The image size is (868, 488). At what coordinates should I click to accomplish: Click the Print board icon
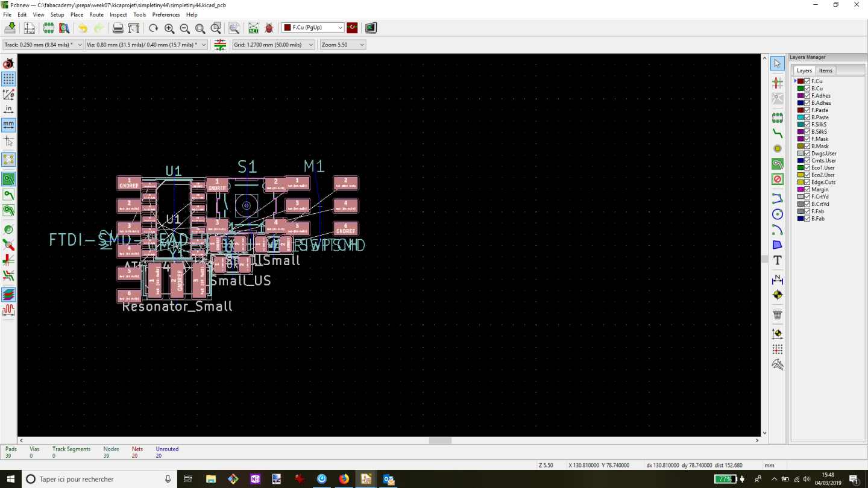118,28
